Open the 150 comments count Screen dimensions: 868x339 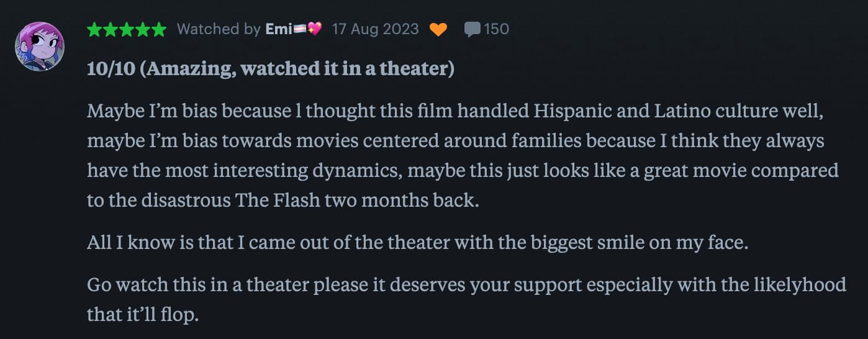496,29
